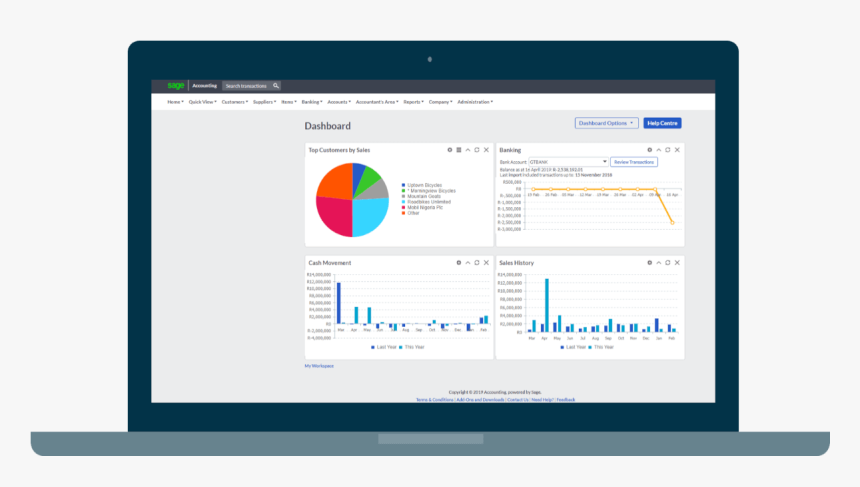Expand the Company menu dropdown
This screenshot has width=860, height=487.
pyautogui.click(x=440, y=102)
